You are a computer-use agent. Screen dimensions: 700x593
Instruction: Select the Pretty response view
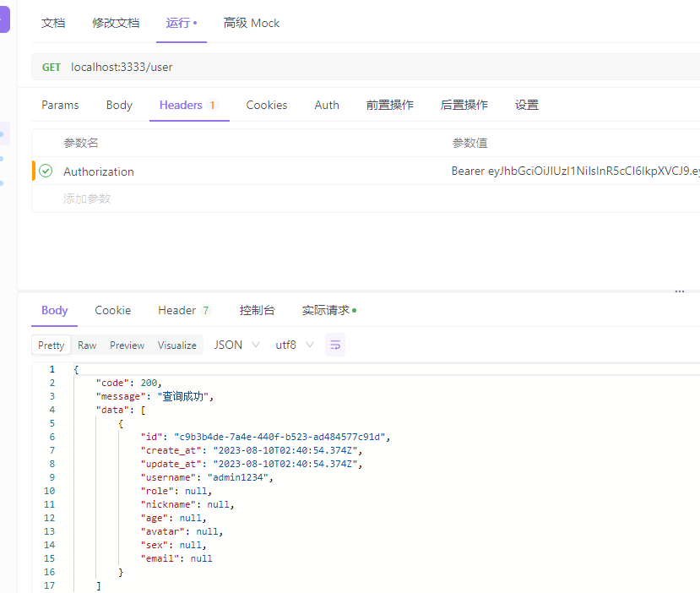click(x=51, y=345)
